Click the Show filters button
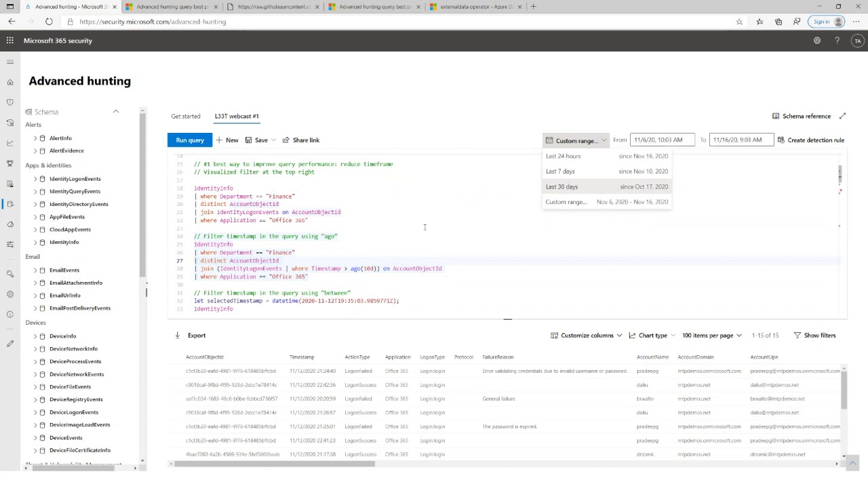Viewport: 868px width, 488px height. pyautogui.click(x=814, y=335)
